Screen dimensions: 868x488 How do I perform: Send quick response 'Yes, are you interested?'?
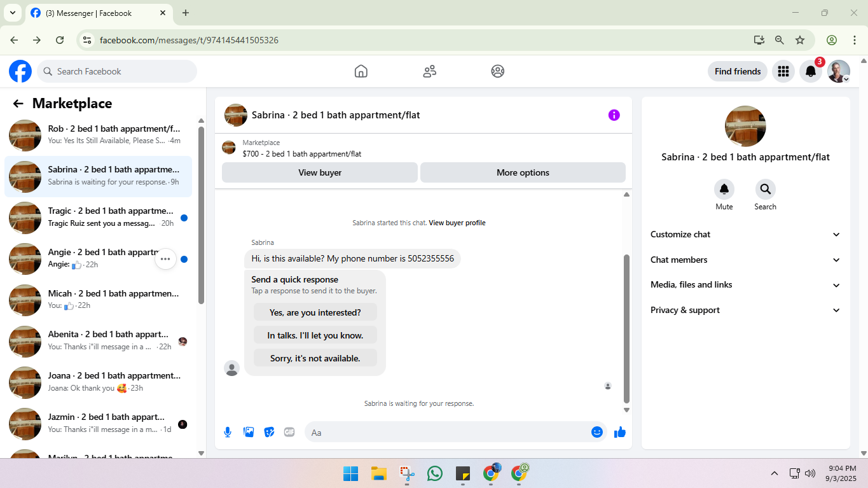(315, 312)
